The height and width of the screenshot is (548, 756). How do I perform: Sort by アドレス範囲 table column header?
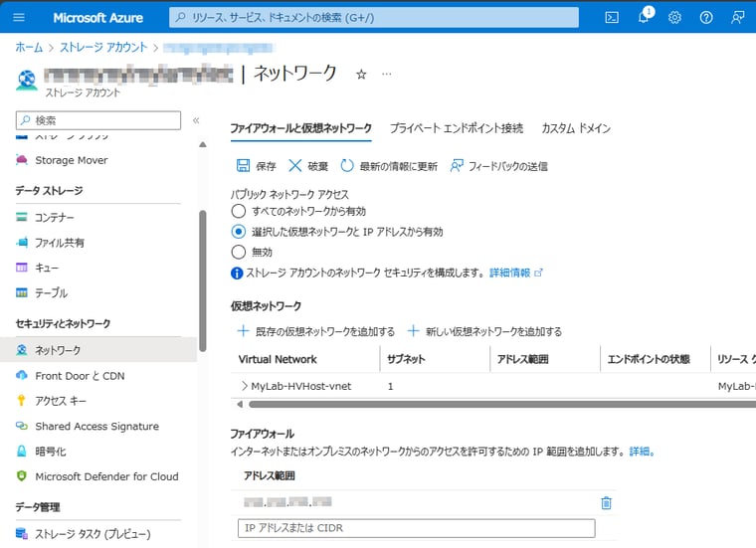point(522,360)
